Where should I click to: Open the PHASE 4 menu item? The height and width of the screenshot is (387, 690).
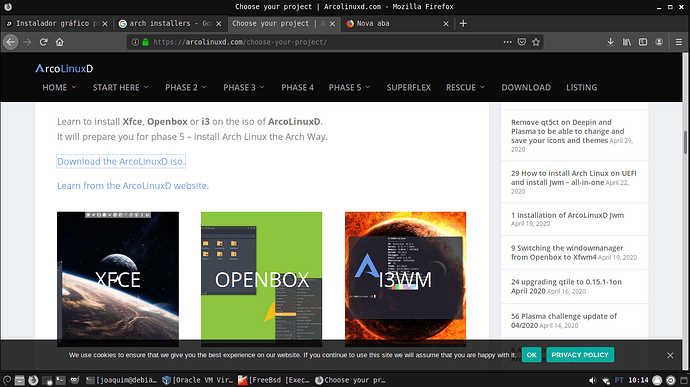coord(297,88)
